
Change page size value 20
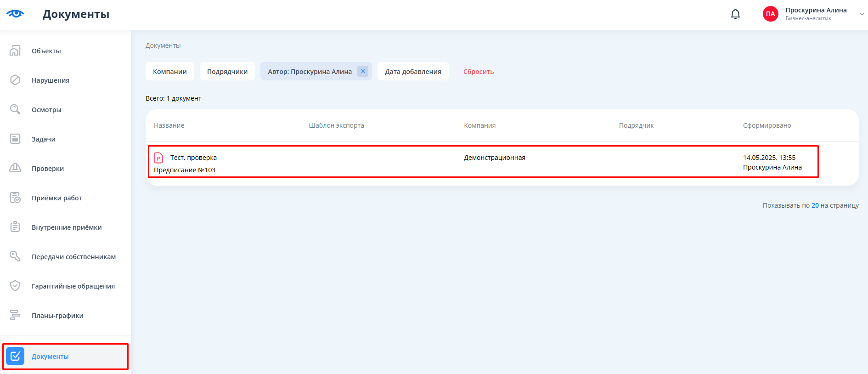[x=815, y=205]
